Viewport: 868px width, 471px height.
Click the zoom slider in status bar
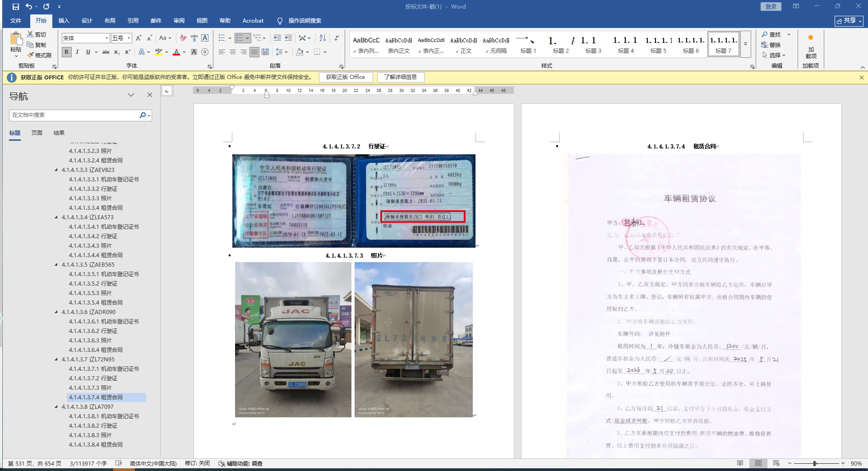(x=815, y=463)
